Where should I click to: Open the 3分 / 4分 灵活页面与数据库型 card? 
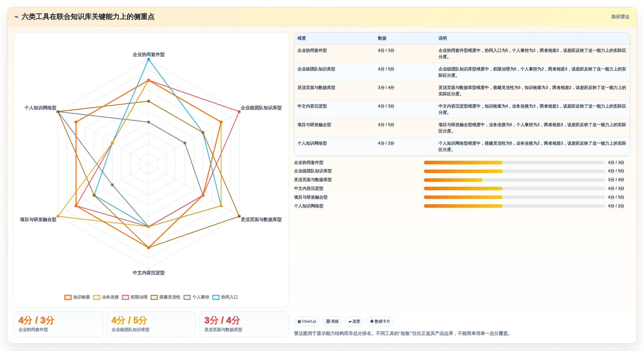pyautogui.click(x=244, y=324)
